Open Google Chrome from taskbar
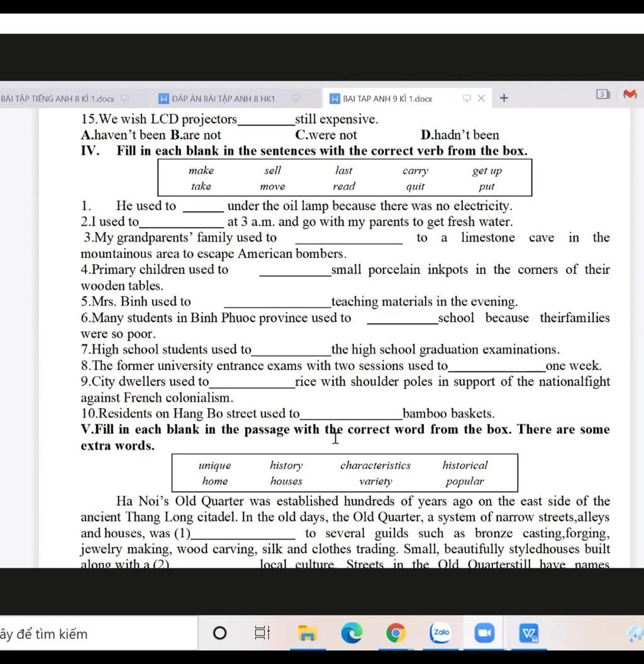 [x=396, y=633]
